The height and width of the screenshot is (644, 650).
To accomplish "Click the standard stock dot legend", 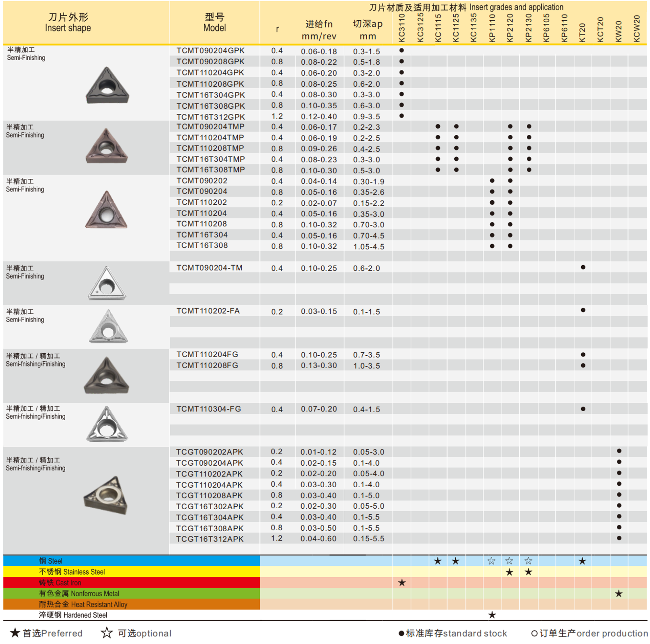I will [402, 633].
